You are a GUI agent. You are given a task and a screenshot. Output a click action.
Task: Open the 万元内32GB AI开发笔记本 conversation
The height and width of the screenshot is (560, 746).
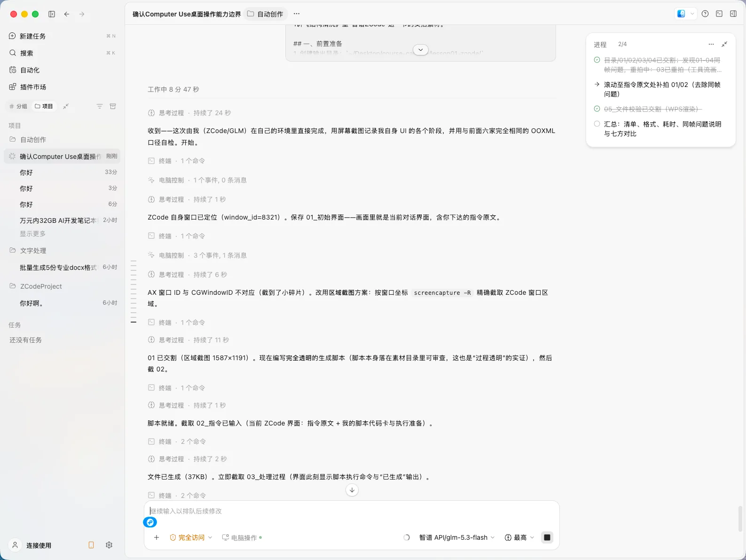pos(62,221)
